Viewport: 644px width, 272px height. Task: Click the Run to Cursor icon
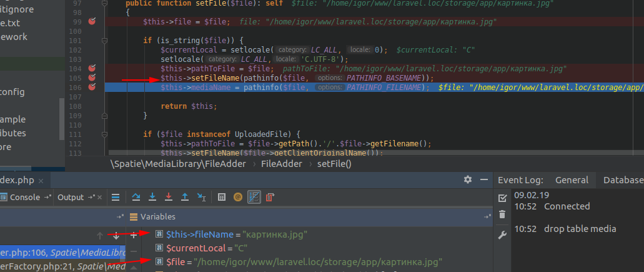[x=201, y=197]
